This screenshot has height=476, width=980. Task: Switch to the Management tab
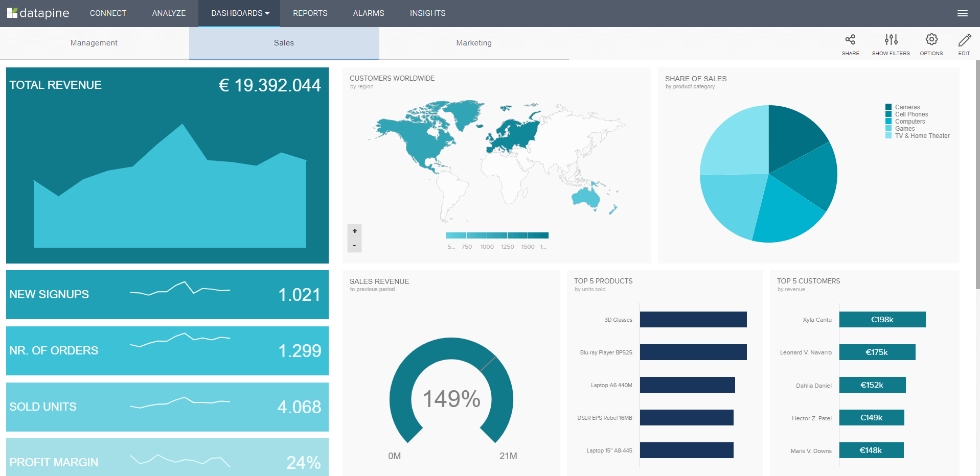94,43
